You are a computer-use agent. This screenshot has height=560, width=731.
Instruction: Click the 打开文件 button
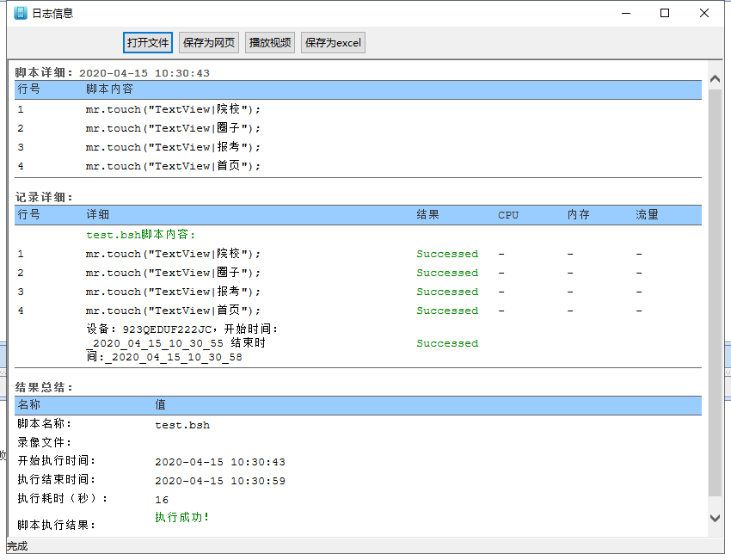148,43
